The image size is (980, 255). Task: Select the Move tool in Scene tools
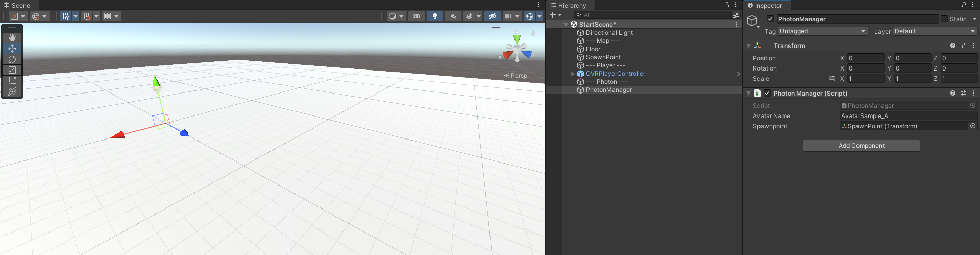pyautogui.click(x=12, y=49)
